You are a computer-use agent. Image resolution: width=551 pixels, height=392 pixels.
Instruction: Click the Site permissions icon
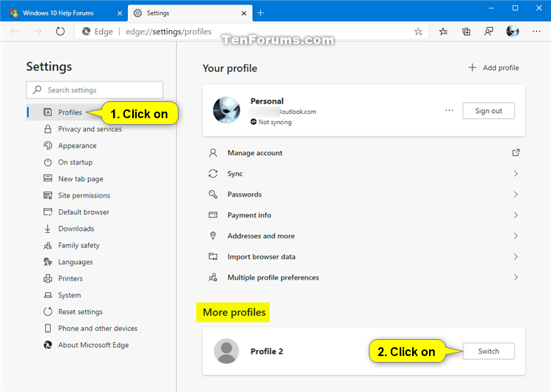[x=48, y=195]
